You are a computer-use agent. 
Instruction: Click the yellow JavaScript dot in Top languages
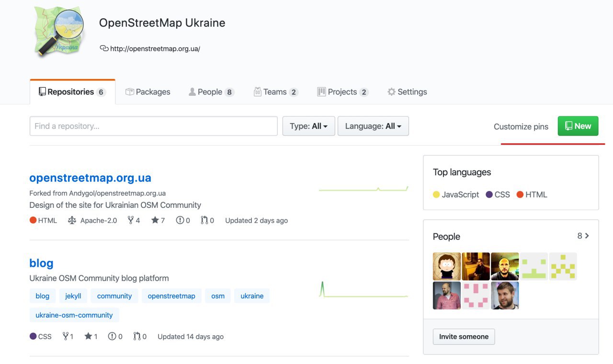click(x=436, y=194)
